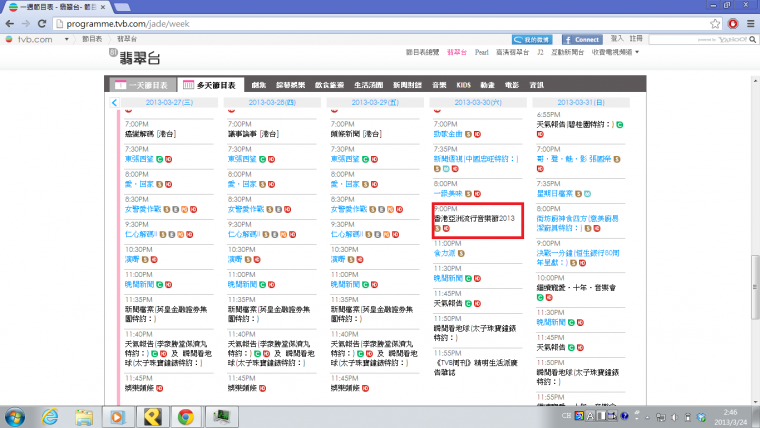Bookmark page using the star icon
Image resolution: width=760 pixels, height=428 pixels.
click(x=715, y=24)
